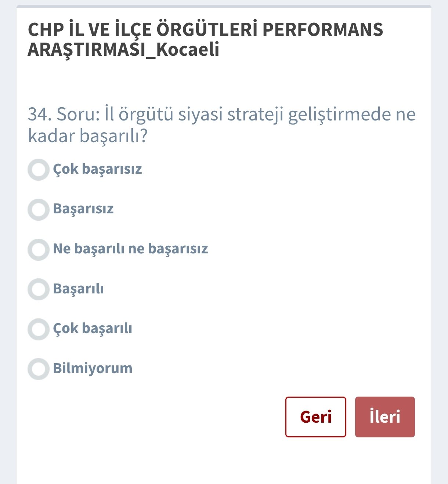Tap the "Başarısız" answer label
448x484 pixels.
click(83, 209)
